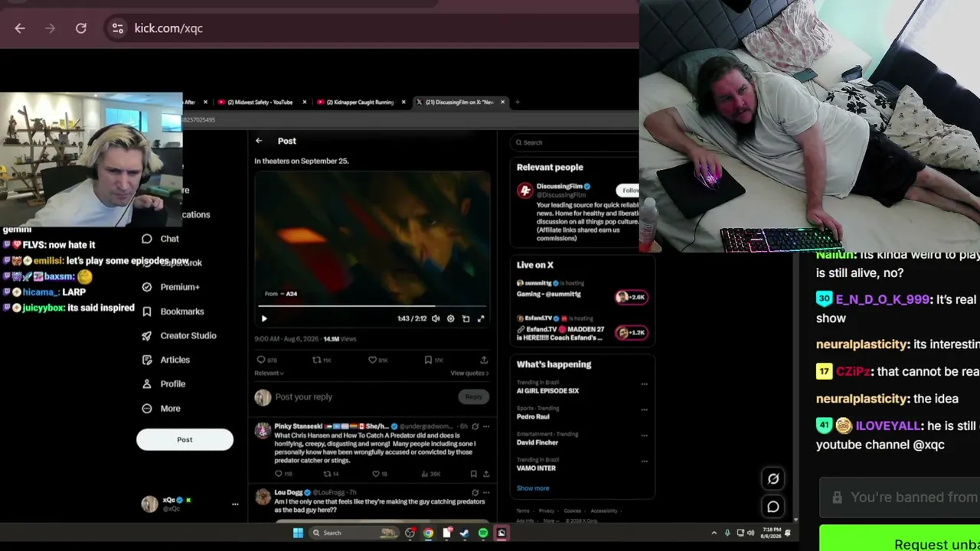Open Esfand.TV live viewers badge
Viewport: 980px width, 551px height.
click(631, 332)
